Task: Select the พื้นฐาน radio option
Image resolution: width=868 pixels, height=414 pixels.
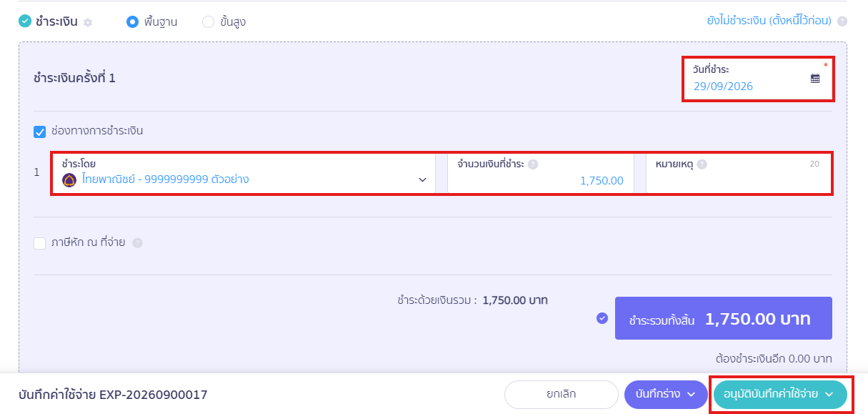Action: [x=132, y=22]
